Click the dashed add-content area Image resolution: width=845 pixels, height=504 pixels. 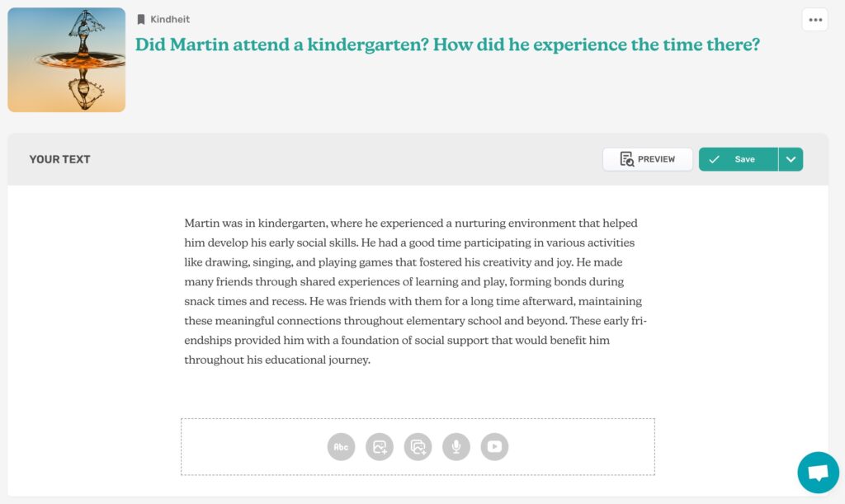418,447
